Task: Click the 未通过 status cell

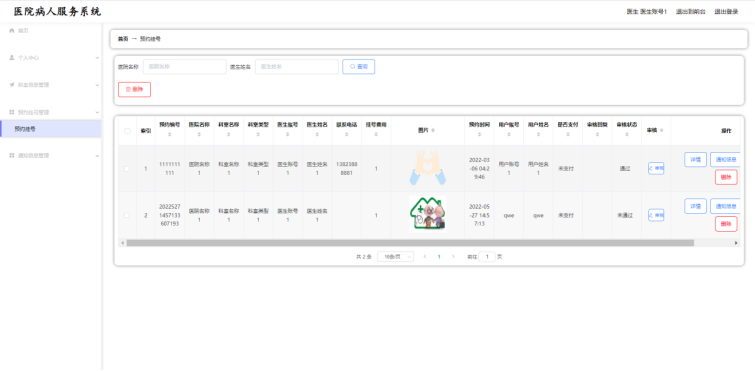Action: pos(626,215)
